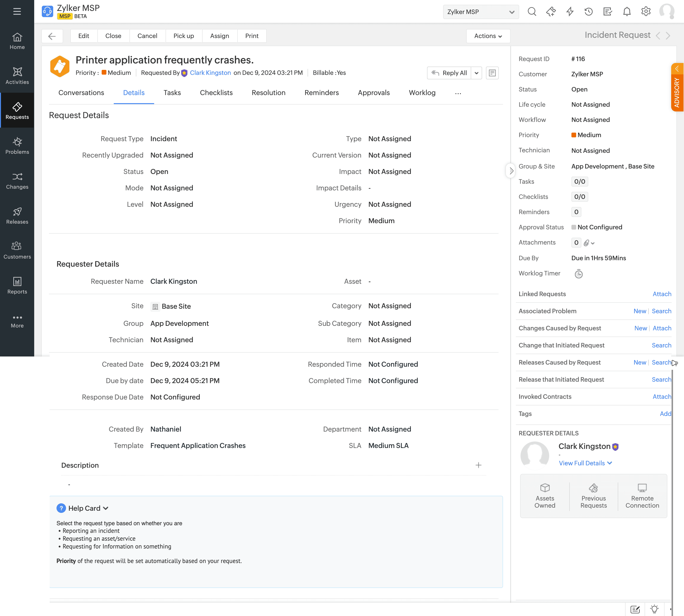Image resolution: width=684 pixels, height=616 pixels.
Task: Open Assets Owned for the requester
Action: point(545,496)
